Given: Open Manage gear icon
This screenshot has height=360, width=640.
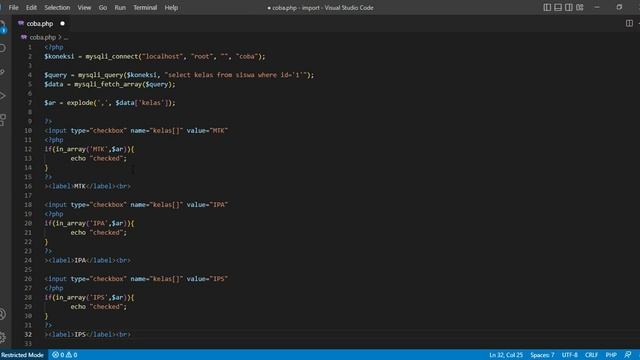Looking at the screenshot, I should (3, 337).
